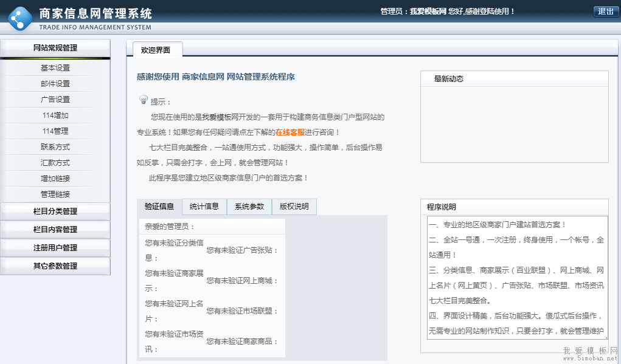Switch to the 统计信息 tab
The width and height of the screenshot is (621, 364).
pyautogui.click(x=204, y=207)
